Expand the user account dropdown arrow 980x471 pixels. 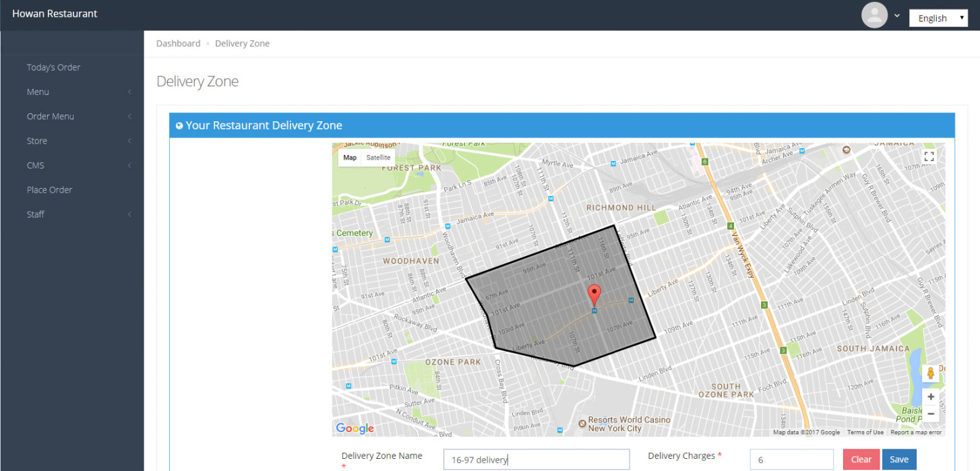pos(897,15)
